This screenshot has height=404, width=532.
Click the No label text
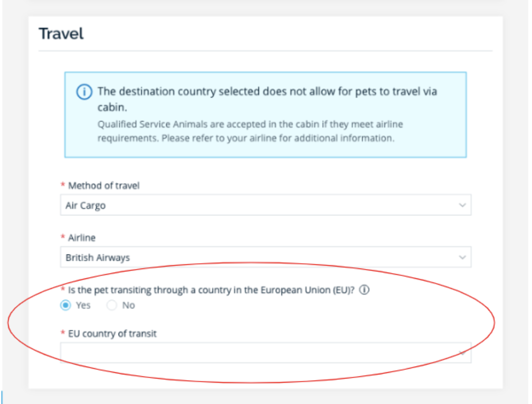[x=129, y=305]
